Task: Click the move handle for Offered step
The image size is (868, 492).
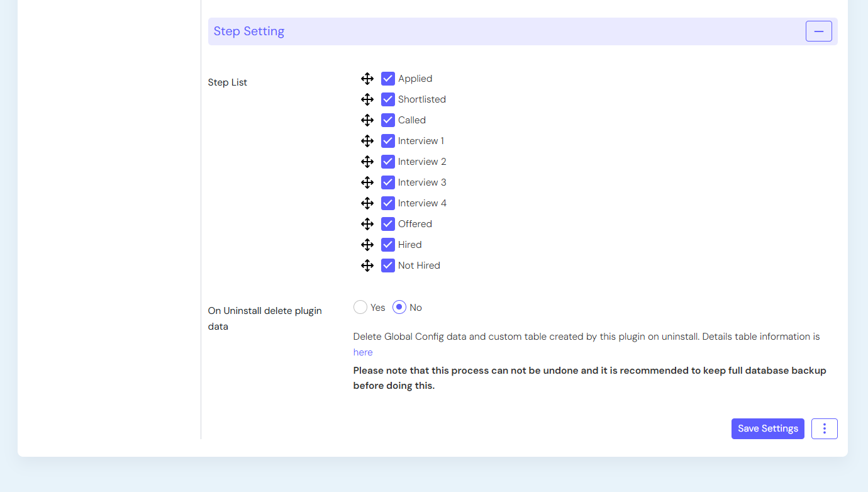Action: pyautogui.click(x=367, y=224)
